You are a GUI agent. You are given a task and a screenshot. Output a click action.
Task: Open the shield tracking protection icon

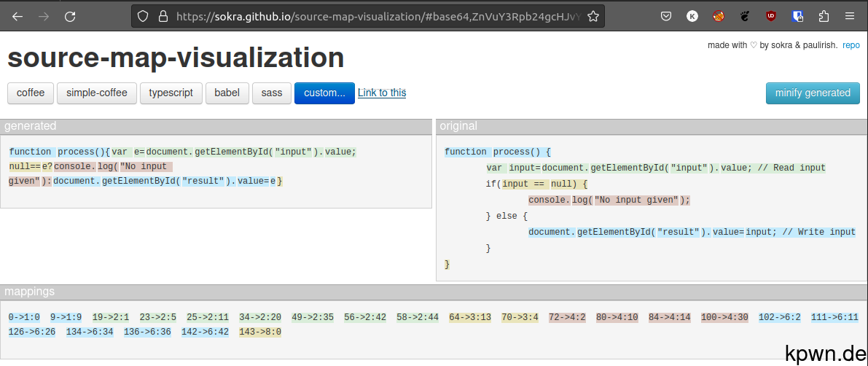tap(143, 16)
